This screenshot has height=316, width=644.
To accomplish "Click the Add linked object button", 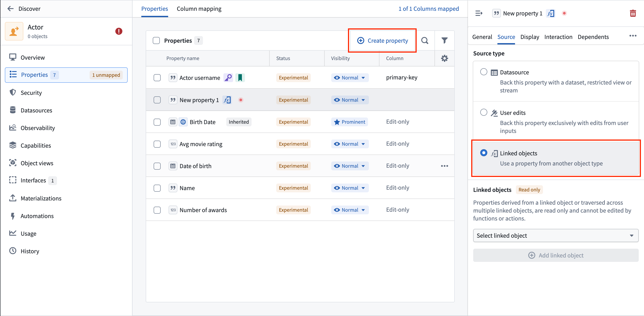I will click(x=556, y=255).
